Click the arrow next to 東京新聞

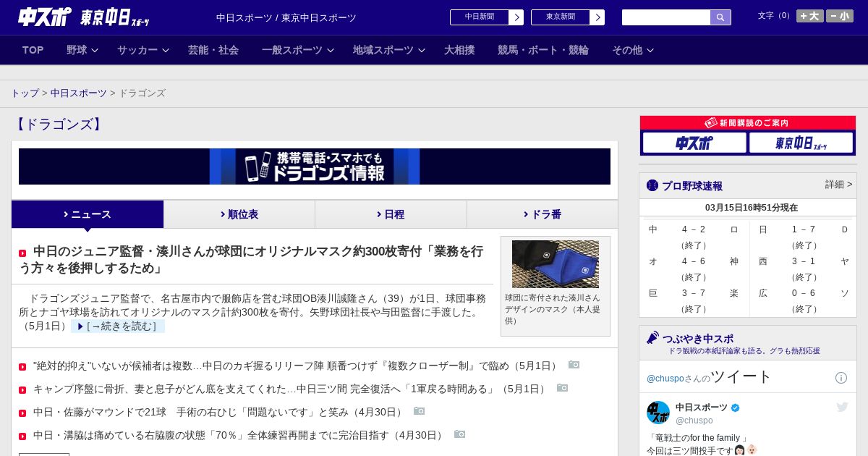597,17
